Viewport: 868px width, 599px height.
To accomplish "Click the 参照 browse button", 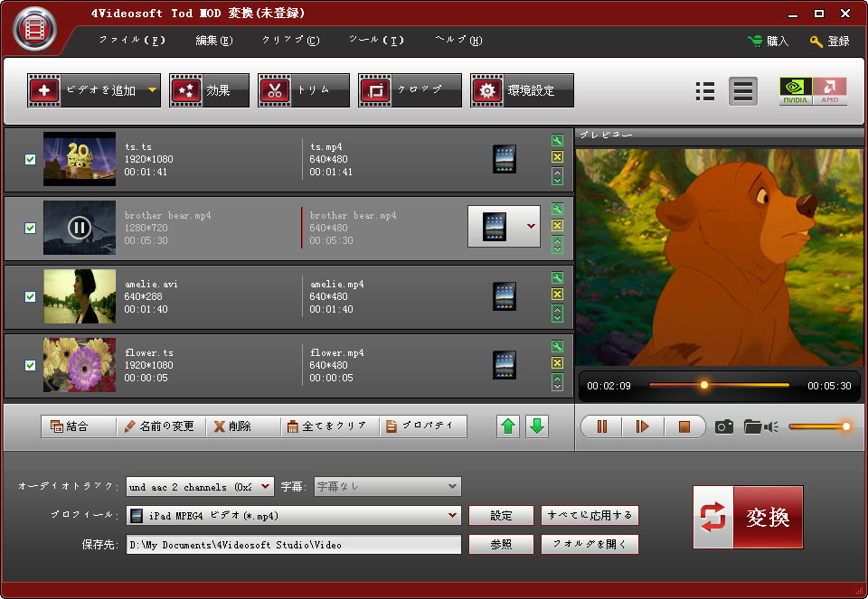I will click(501, 545).
